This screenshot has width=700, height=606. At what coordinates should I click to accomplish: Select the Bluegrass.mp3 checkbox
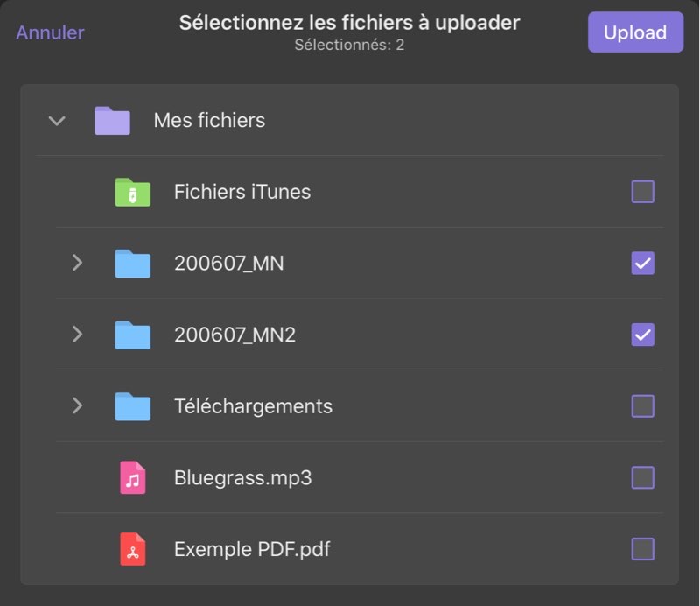click(642, 478)
